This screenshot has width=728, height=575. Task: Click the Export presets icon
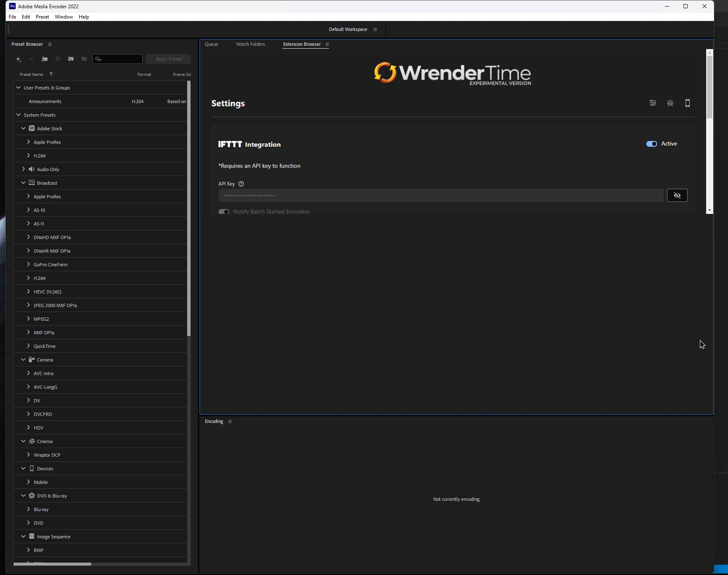[84, 59]
